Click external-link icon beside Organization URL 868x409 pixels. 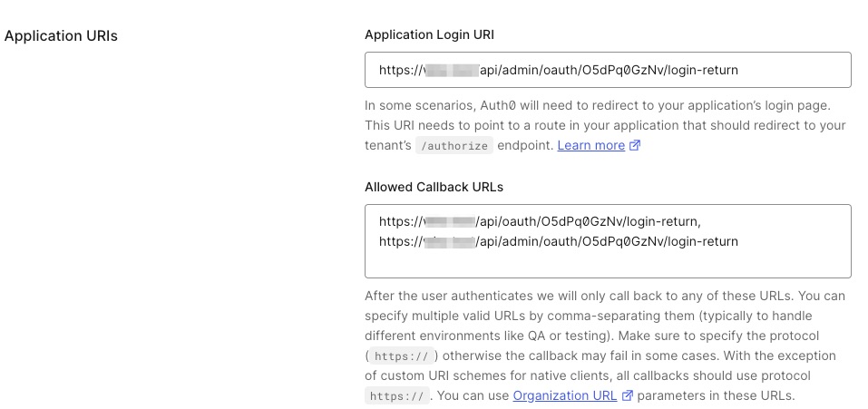(628, 395)
